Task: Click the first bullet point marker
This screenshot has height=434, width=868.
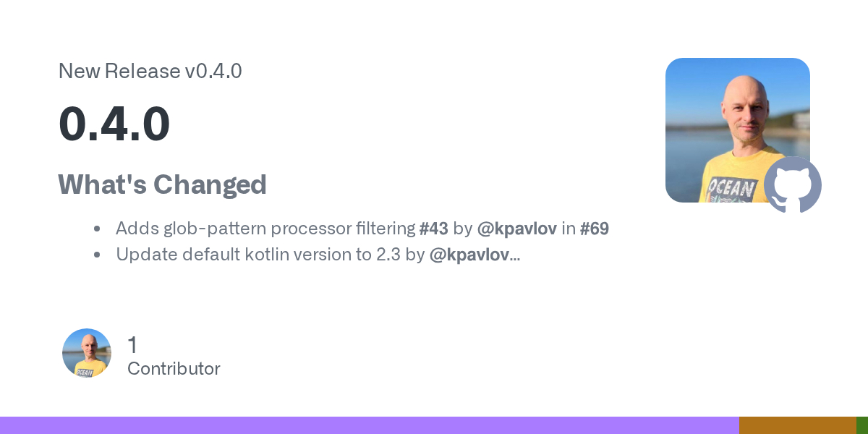Action: pyautogui.click(x=97, y=229)
